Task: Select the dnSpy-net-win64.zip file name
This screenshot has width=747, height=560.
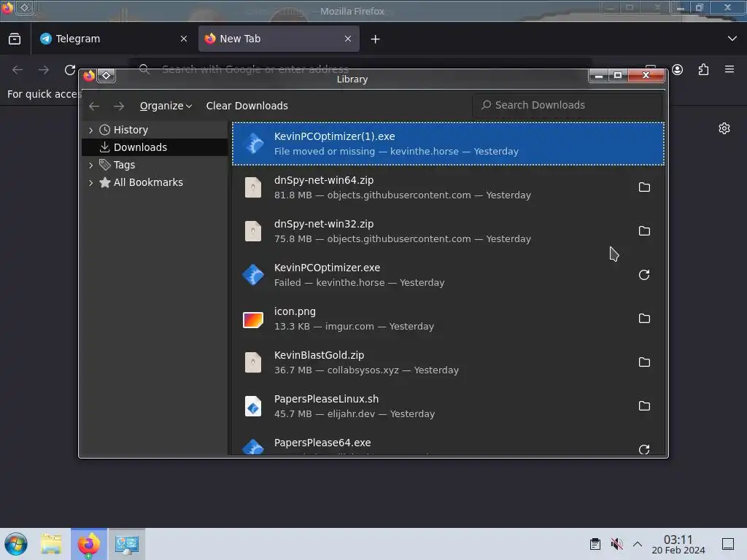Action: (324, 181)
